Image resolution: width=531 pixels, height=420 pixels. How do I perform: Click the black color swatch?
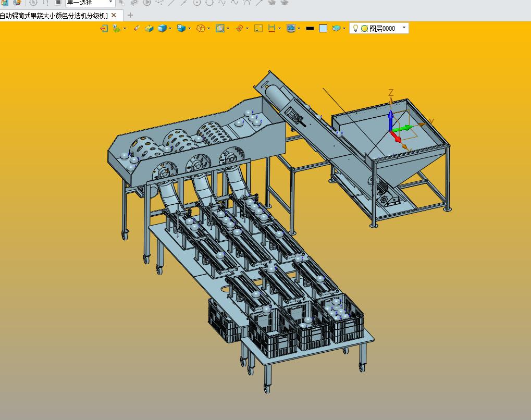click(x=310, y=29)
